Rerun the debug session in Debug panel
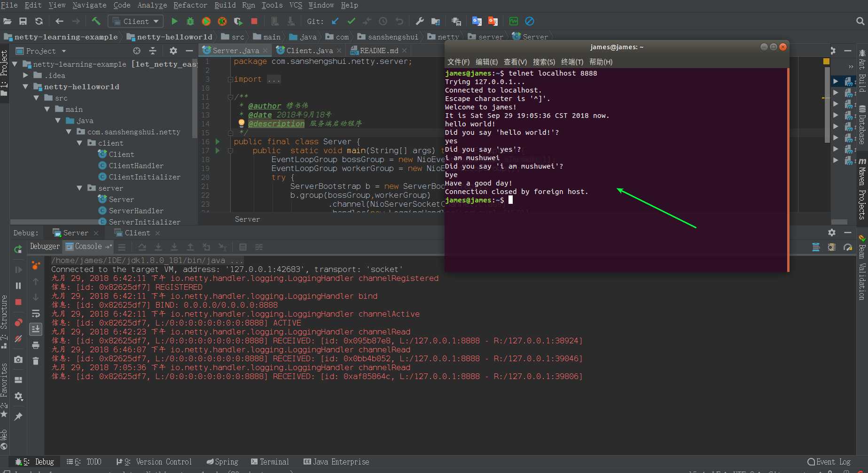Screen dimensions: 868x473 pyautogui.click(x=18, y=249)
